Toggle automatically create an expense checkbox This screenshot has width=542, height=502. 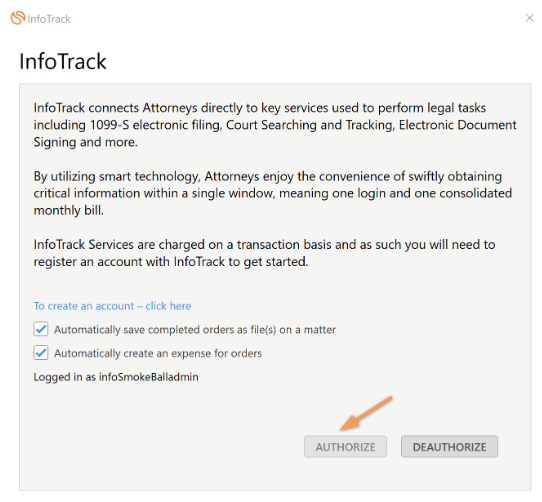point(41,353)
